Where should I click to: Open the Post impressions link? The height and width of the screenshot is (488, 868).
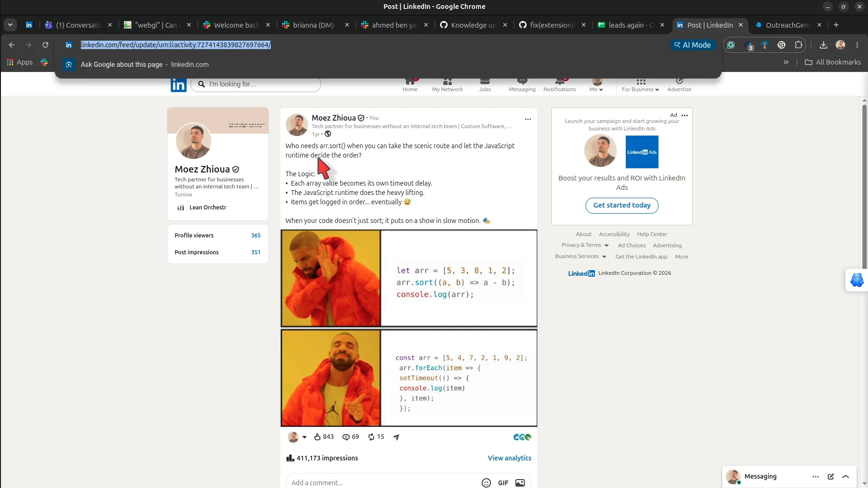217,252
